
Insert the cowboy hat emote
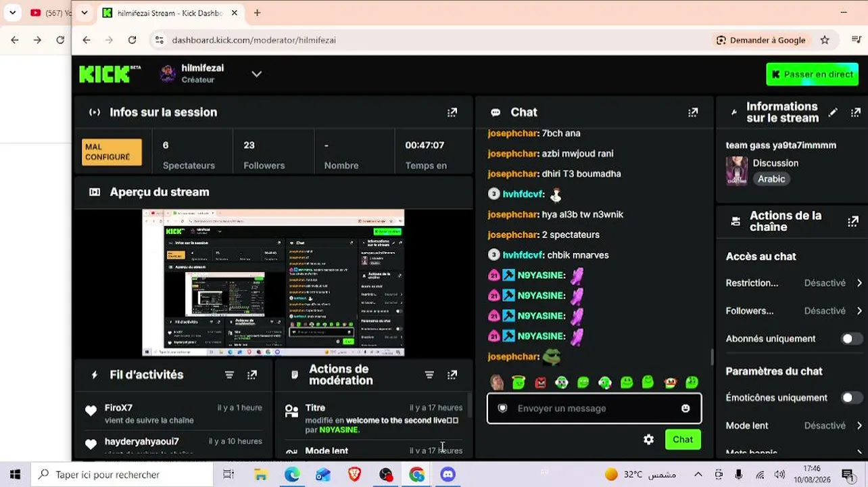coord(670,383)
